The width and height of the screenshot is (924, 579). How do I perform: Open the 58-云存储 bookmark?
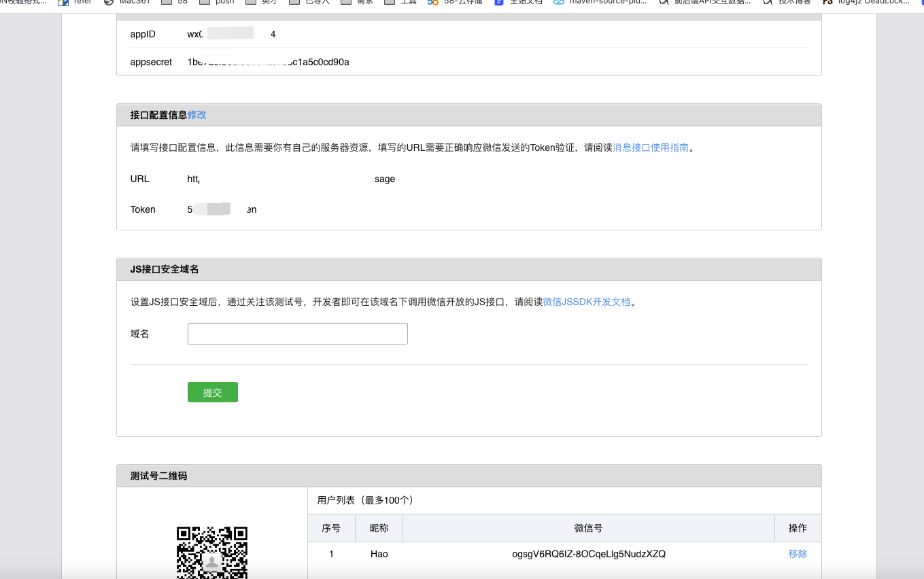455,2
